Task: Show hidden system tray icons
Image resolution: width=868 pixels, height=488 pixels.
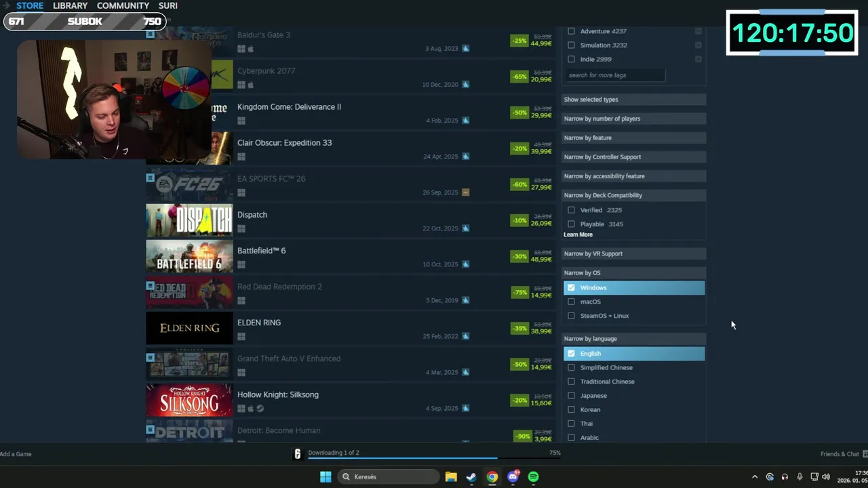Action: click(755, 477)
